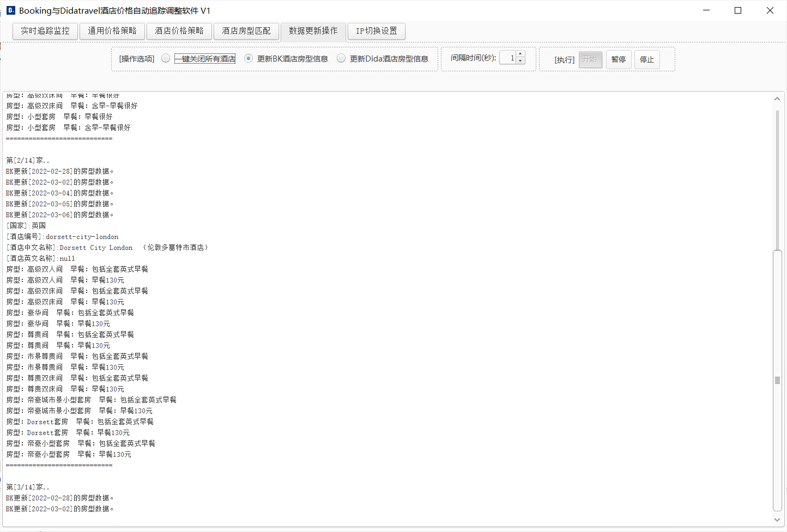This screenshot has width=787, height=532.
Task: Go to the 酒店房型匹配 tab
Action: point(246,31)
